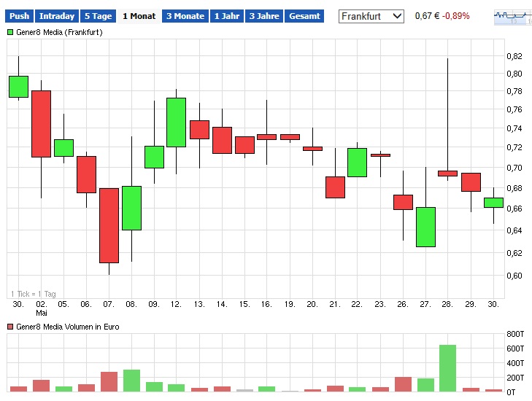Open the Intraday chart tab
Image resolution: width=532 pixels, height=401 pixels.
57,16
